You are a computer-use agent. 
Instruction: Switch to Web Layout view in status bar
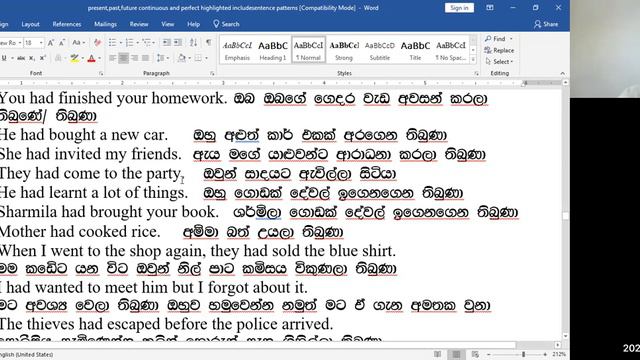pyautogui.click(x=475, y=354)
